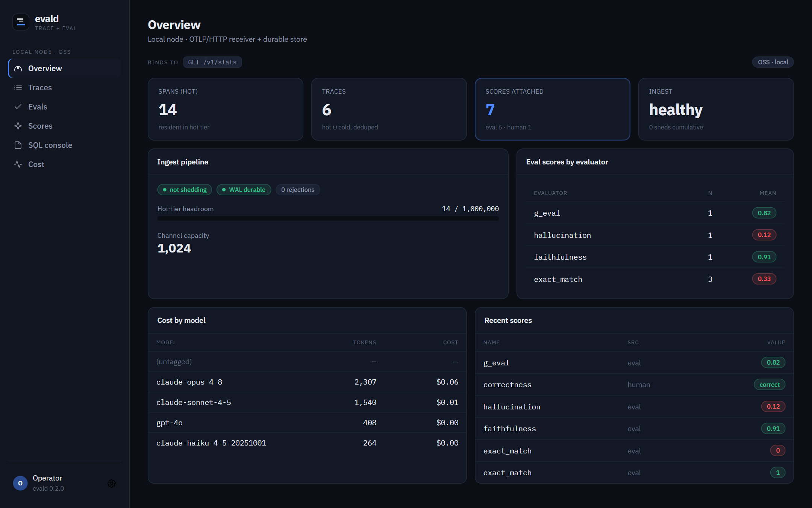812x508 pixels.
Task: Click the Operator avatar circle
Action: (20, 483)
